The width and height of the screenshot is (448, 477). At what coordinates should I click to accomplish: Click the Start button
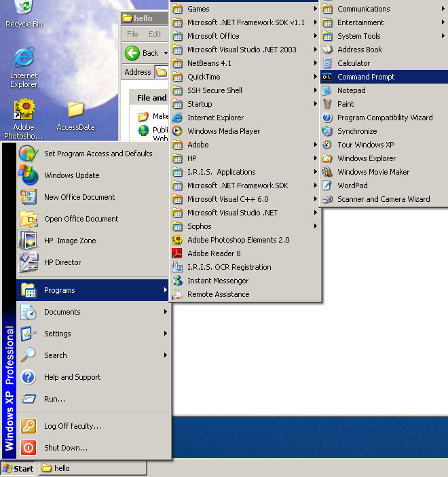click(x=18, y=468)
